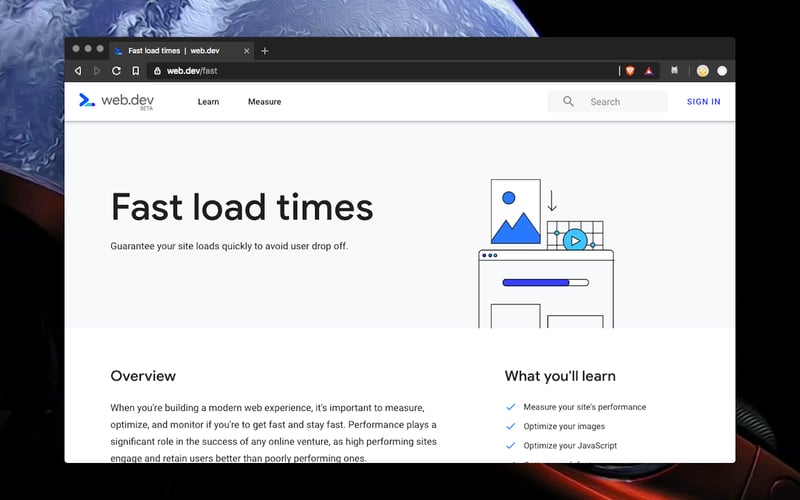Click the 'Overview' section heading

click(x=143, y=376)
